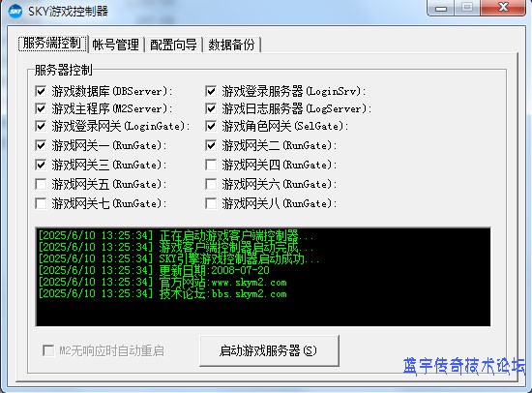
Task: Click inside the black log output console
Action: pyautogui.click(x=263, y=277)
